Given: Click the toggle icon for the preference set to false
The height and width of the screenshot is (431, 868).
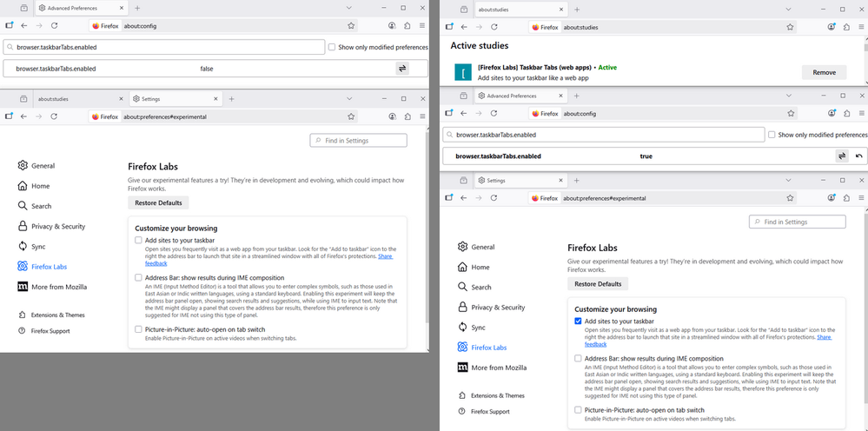Looking at the screenshot, I should pyautogui.click(x=402, y=68).
